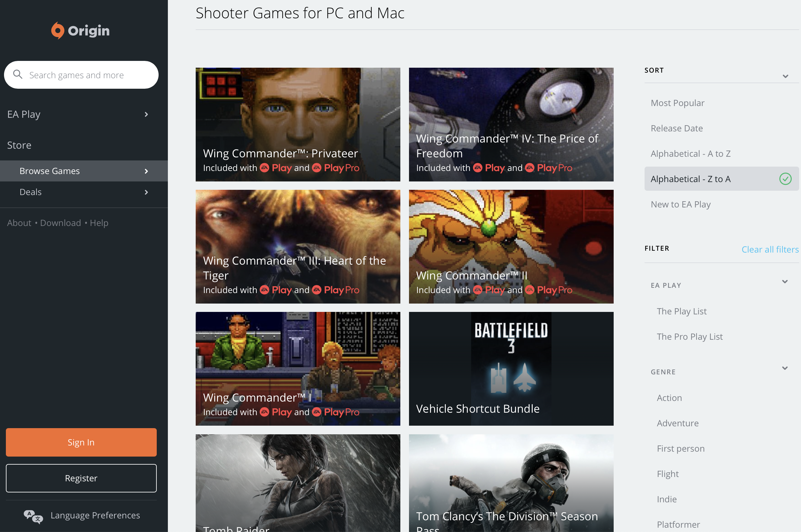Click the Battlefield 3 bundle tank-and-jet icon
801x532 pixels.
(x=511, y=378)
